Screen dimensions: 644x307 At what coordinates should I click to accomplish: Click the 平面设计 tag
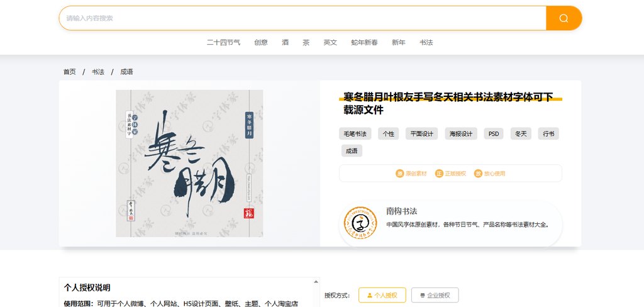coord(422,133)
